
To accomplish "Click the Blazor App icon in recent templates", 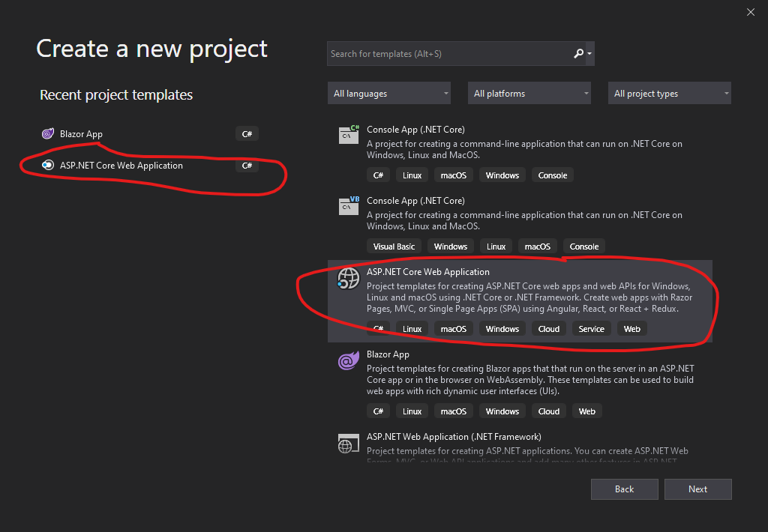I will [47, 133].
